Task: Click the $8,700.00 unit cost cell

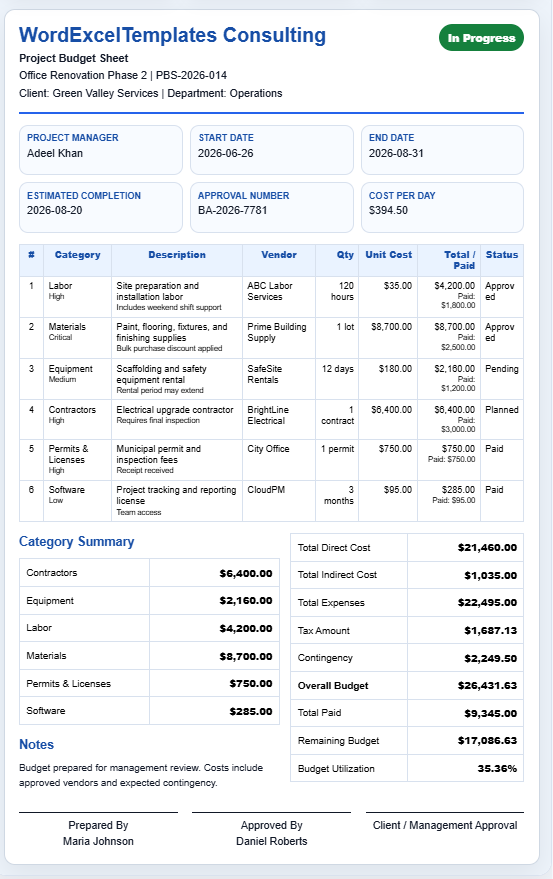Action: tap(388, 337)
